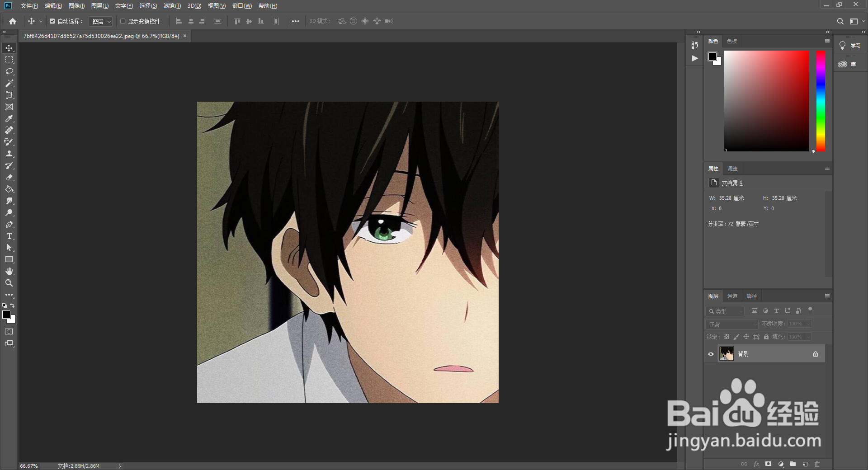Select the Path Selection tool
Viewport: 868px width, 470px height.
pyautogui.click(x=9, y=248)
